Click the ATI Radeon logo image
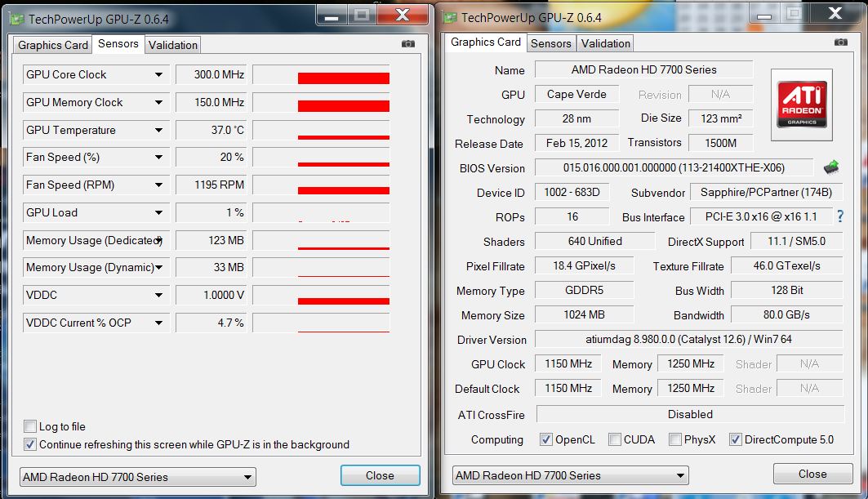 [x=802, y=105]
